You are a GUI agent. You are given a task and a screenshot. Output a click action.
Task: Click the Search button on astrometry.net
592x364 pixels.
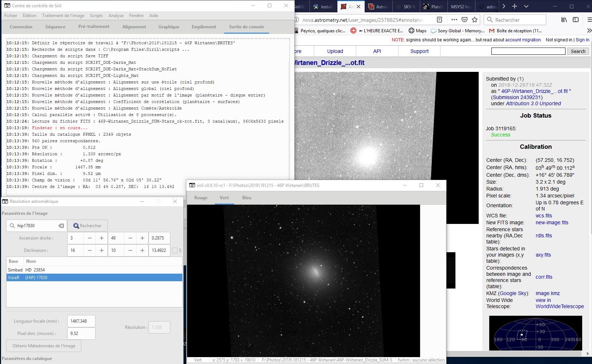coord(578,51)
